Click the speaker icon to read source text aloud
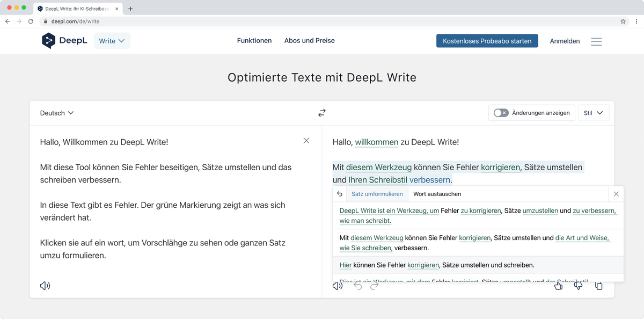644x319 pixels. 45,285
